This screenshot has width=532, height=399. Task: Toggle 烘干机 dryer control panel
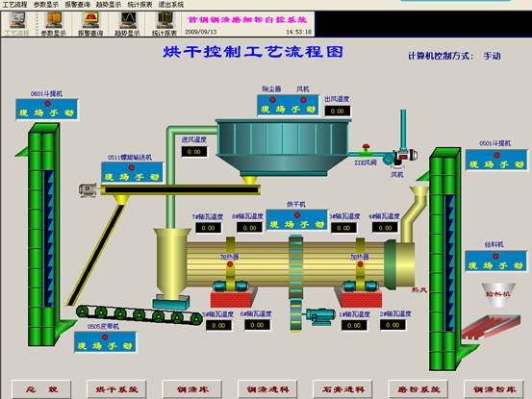point(297,220)
